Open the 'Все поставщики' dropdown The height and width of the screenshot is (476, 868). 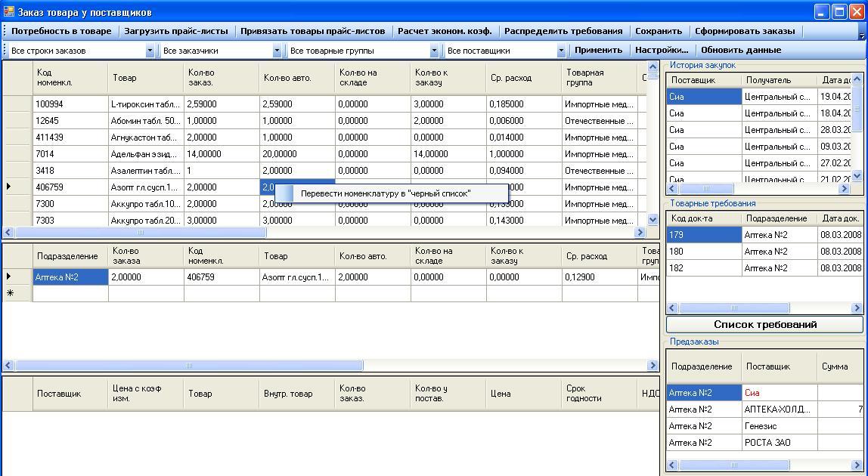(x=561, y=51)
